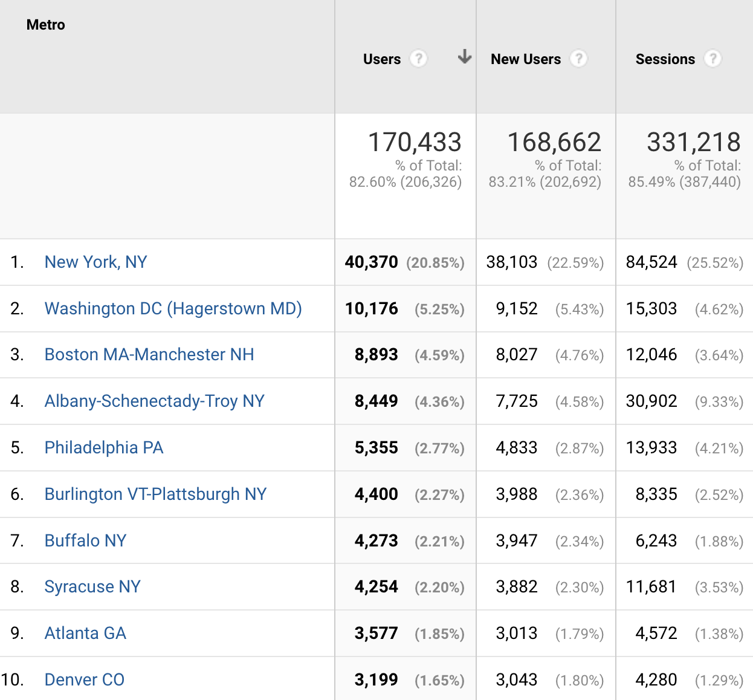Toggle sort order on the Users column
753x700 pixels.
(x=381, y=59)
